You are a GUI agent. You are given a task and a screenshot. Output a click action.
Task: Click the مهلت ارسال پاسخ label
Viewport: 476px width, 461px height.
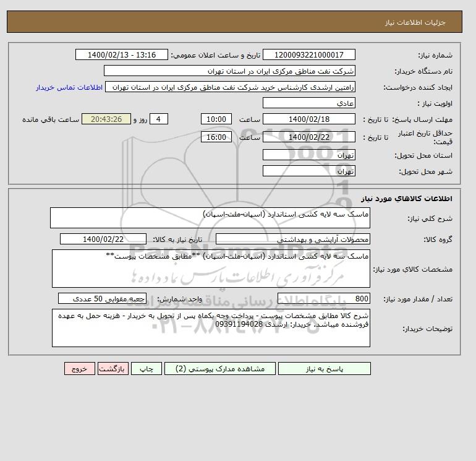(423, 119)
